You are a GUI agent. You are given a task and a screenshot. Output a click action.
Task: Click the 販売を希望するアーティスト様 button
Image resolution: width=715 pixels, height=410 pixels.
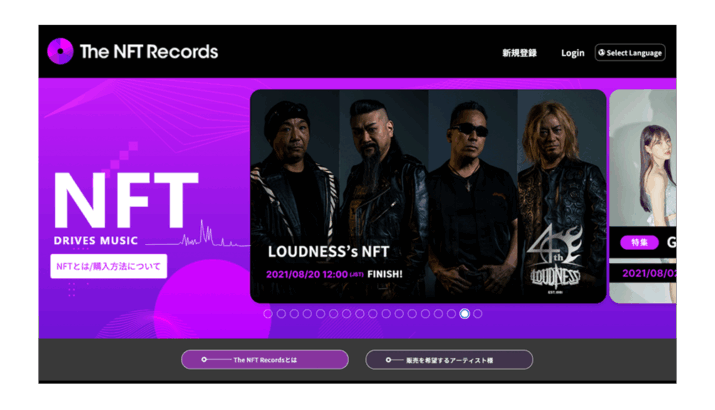(449, 360)
